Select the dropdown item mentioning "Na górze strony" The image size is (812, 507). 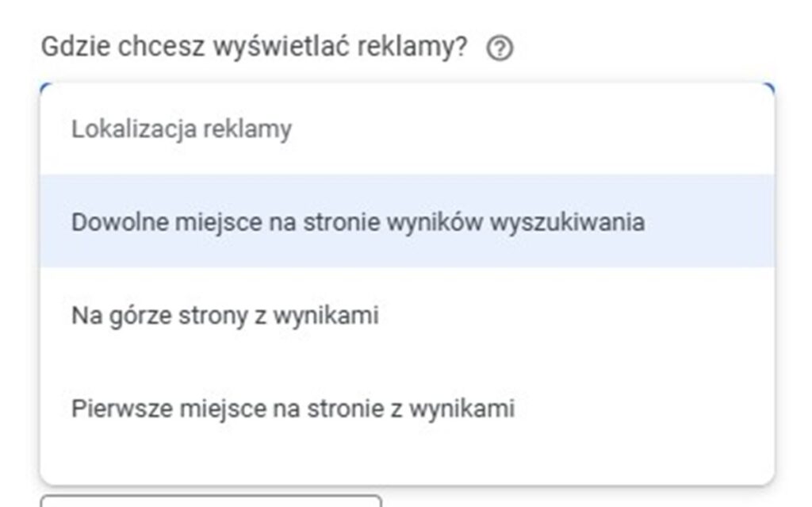pos(407,315)
